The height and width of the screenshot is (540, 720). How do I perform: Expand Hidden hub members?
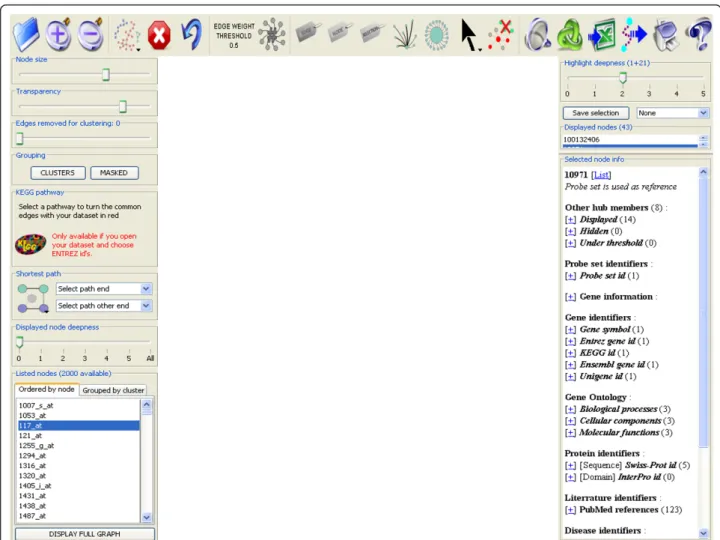click(x=570, y=231)
